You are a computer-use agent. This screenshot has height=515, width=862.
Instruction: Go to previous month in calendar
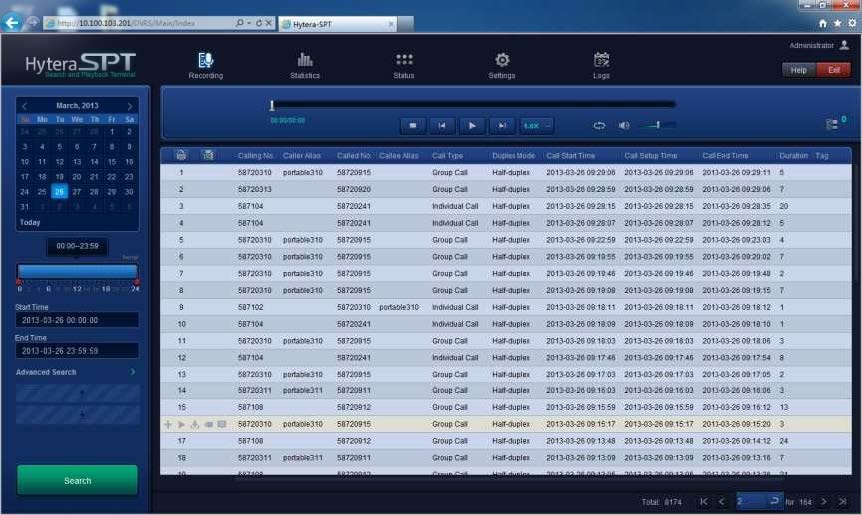click(x=24, y=106)
